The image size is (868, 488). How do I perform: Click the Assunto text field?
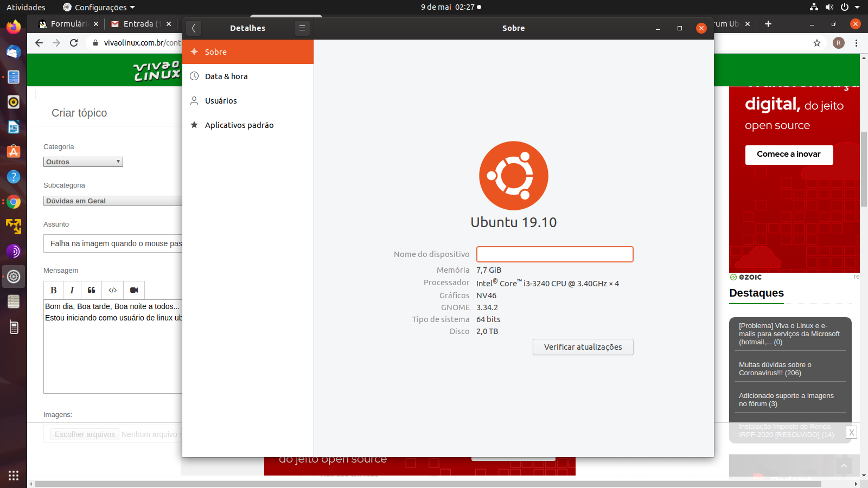pyautogui.click(x=113, y=243)
